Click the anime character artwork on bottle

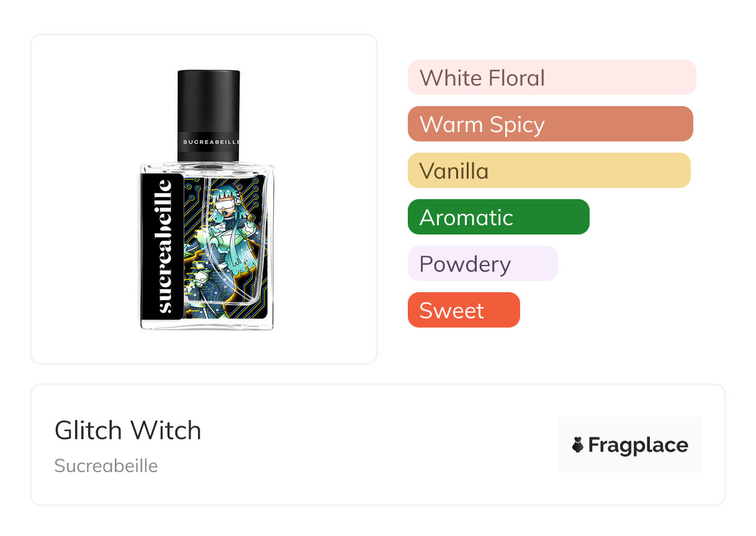[x=226, y=246]
